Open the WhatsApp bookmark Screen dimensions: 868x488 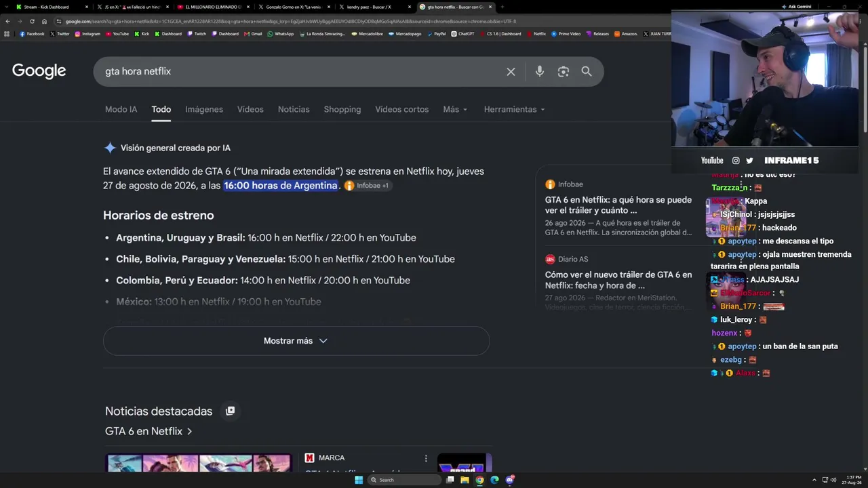coord(281,34)
